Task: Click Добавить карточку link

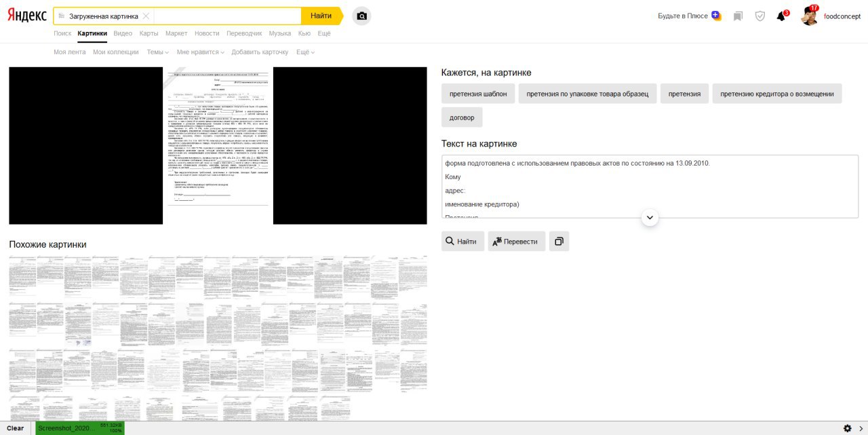Action: pos(260,52)
